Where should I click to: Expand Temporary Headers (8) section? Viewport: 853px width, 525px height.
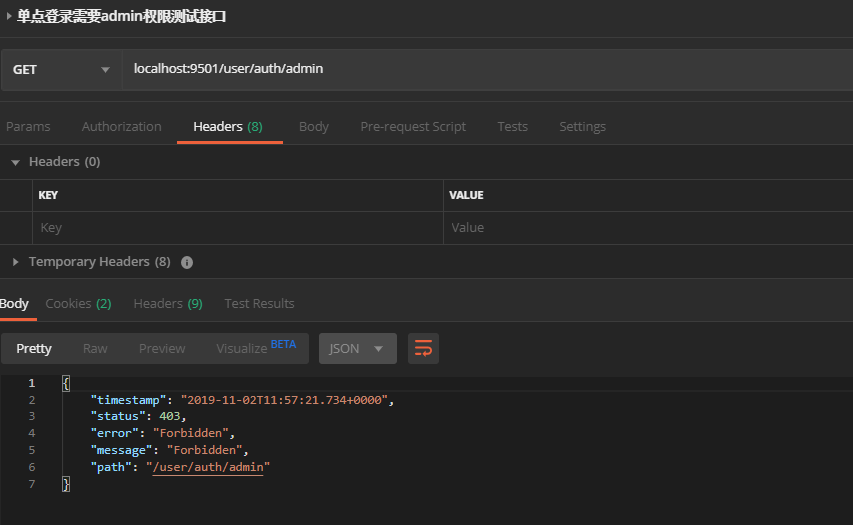click(x=15, y=262)
